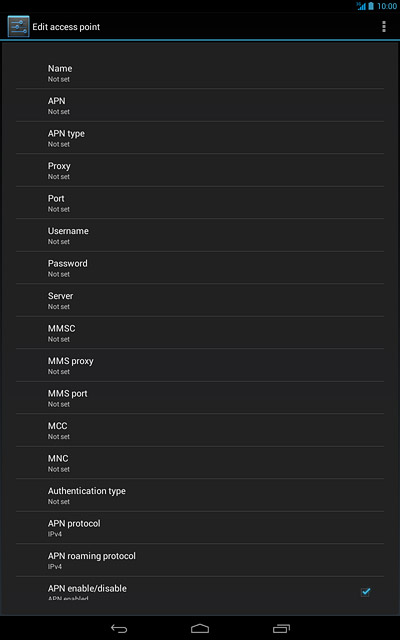This screenshot has height=640, width=400.
Task: Tap the signal strength indicator
Action: (361, 6)
